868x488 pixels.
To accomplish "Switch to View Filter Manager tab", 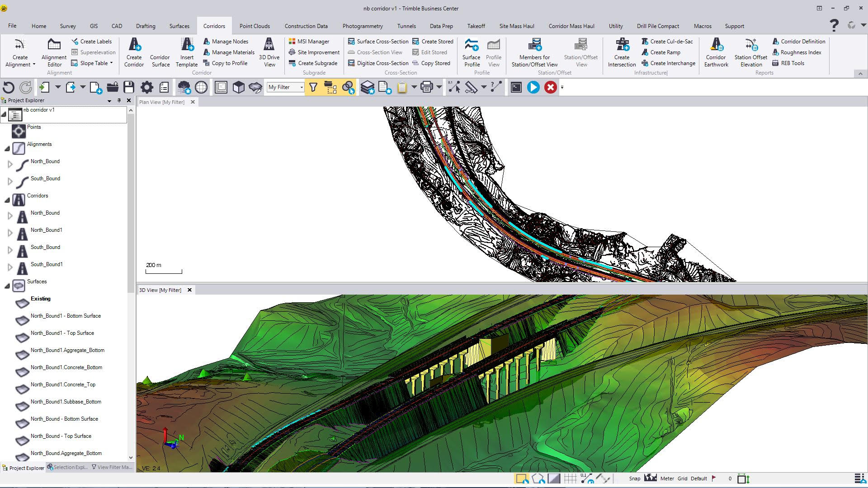I will click(112, 467).
